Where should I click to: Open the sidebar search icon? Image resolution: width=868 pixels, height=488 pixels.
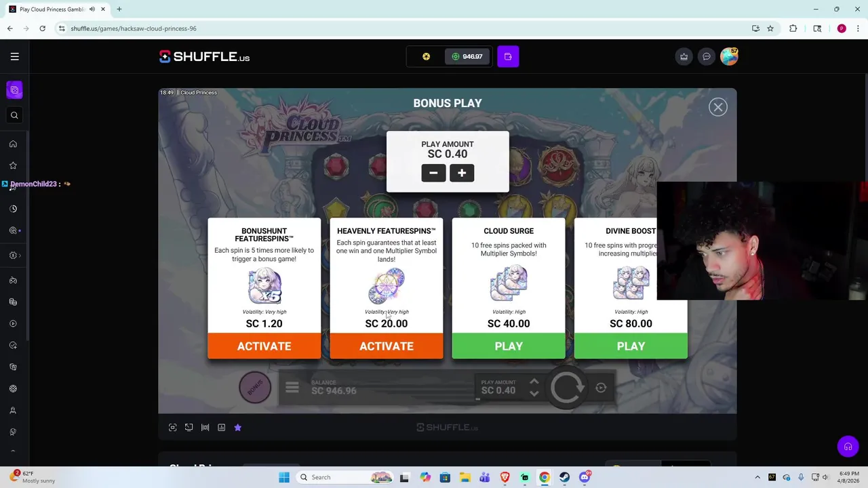[14, 115]
